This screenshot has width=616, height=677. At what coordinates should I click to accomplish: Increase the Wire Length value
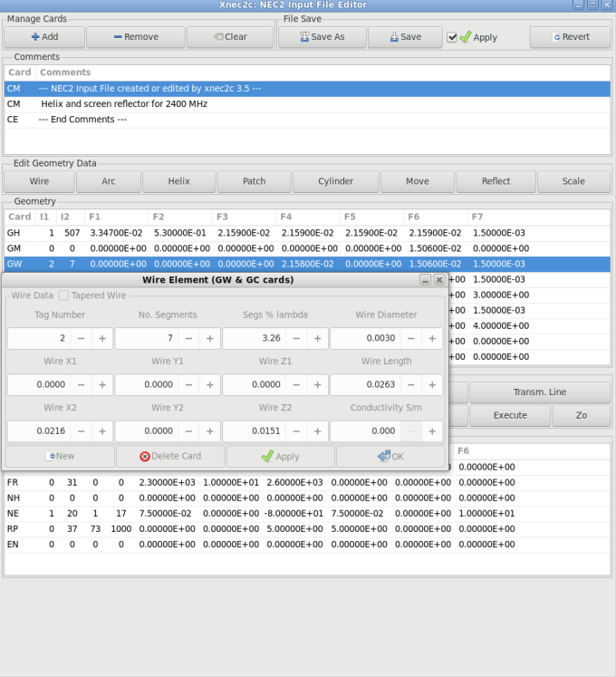432,384
